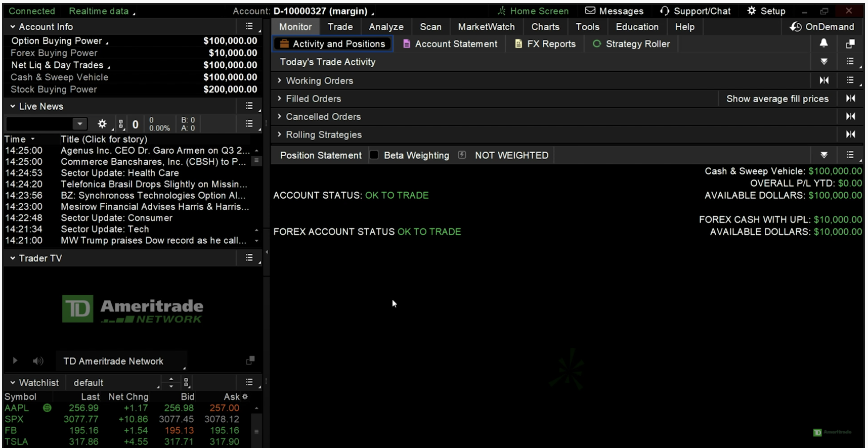Click the Trader TV speaker icon
The image size is (868, 448).
pos(38,361)
